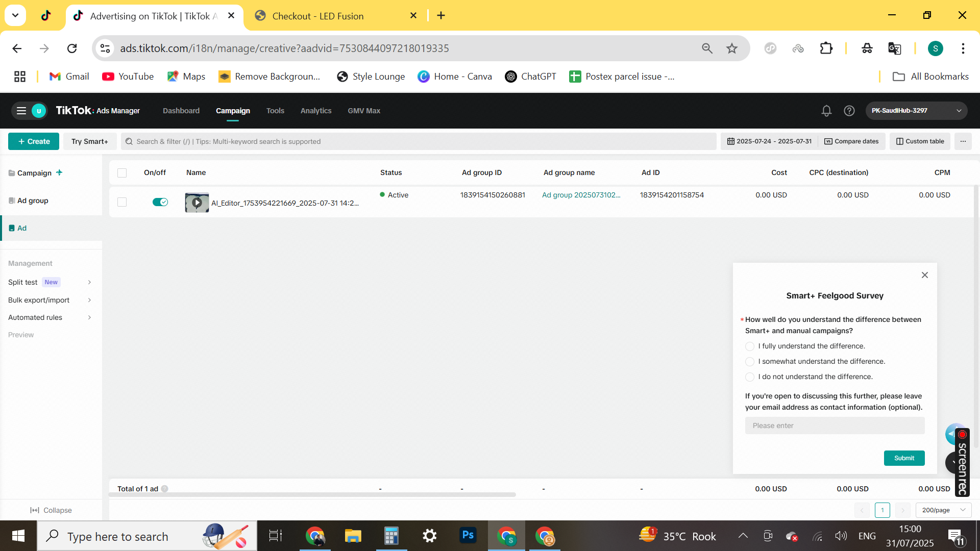Click the sparkle icon next to Campaign

(59, 172)
